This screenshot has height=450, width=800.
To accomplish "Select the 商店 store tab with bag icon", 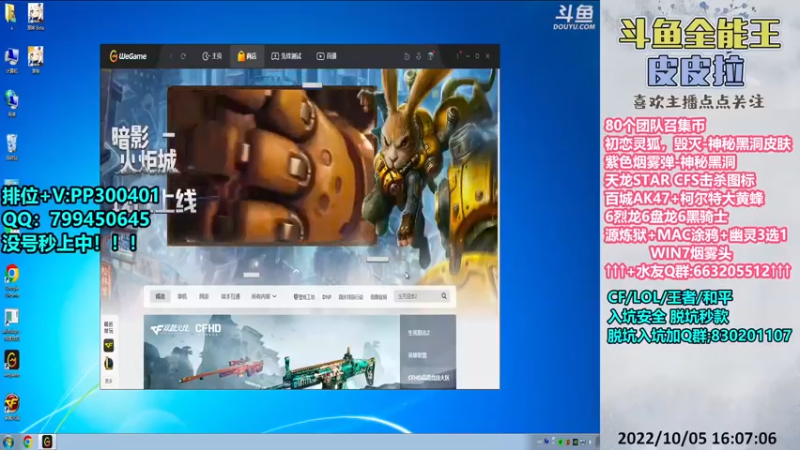I will tap(246, 56).
